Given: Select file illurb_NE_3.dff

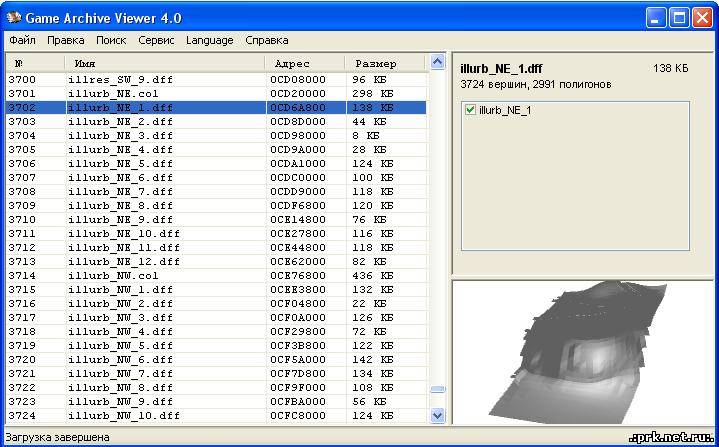Looking at the screenshot, I should click(121, 136).
